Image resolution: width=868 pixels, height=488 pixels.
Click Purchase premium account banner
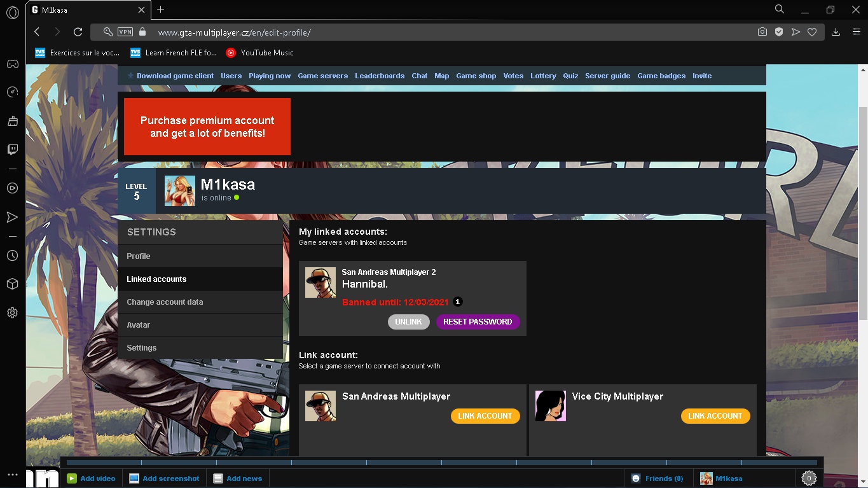click(x=207, y=127)
